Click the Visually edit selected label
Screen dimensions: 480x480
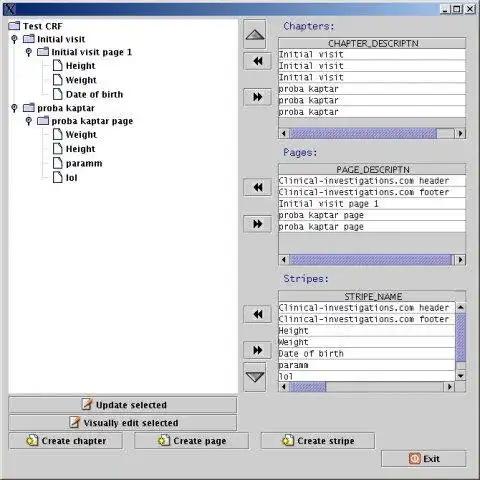[131, 423]
